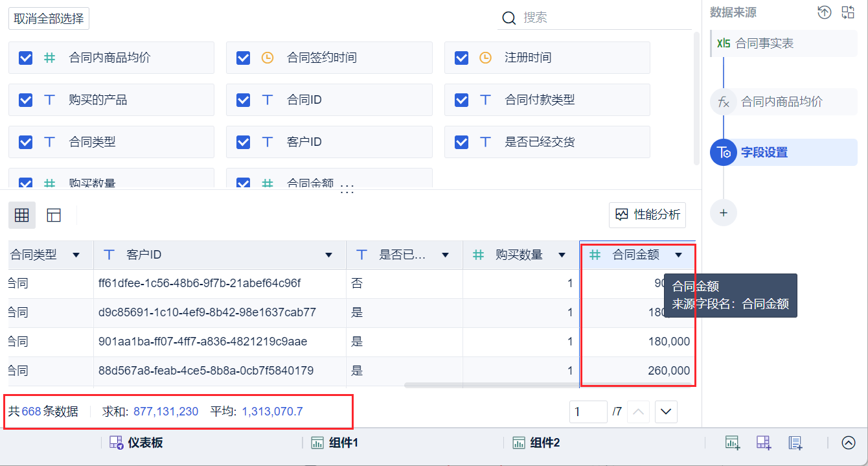The image size is (868, 466).
Task: Select the 合同内商品均价 formula step
Action: 783,102
